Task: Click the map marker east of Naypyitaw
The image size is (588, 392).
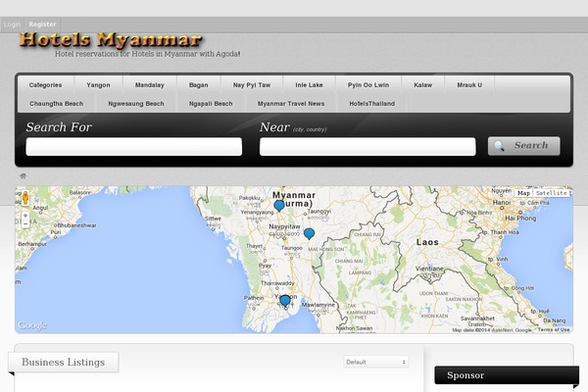Action: click(309, 233)
